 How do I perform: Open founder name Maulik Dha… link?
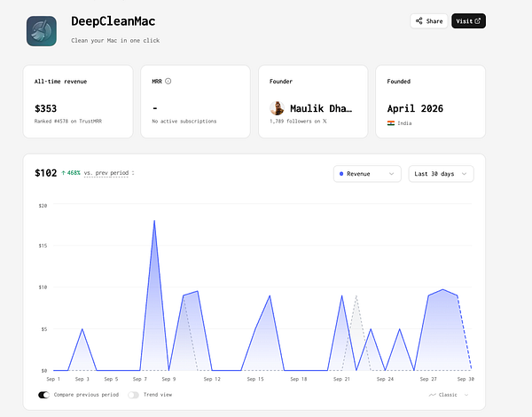point(321,108)
